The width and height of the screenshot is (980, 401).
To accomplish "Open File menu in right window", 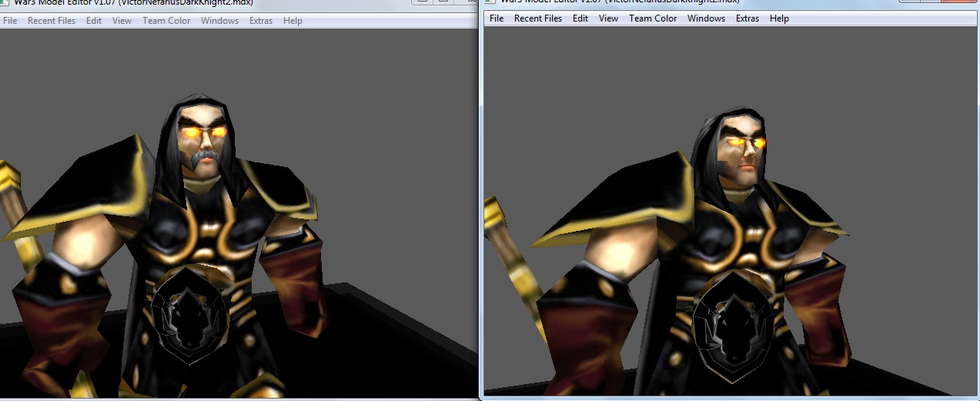I will point(497,18).
